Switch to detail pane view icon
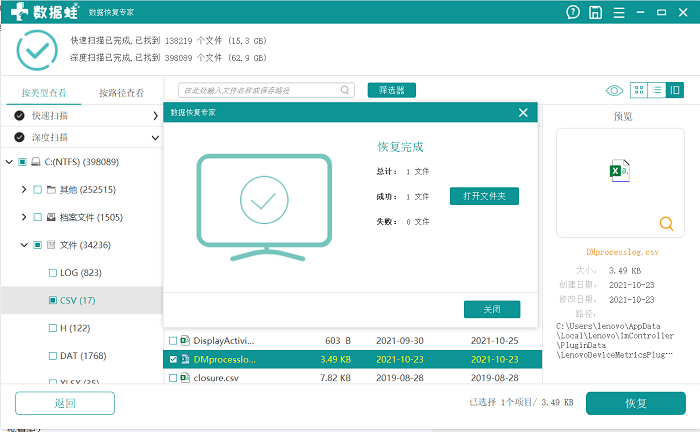The height and width of the screenshot is (432, 700). tap(675, 90)
